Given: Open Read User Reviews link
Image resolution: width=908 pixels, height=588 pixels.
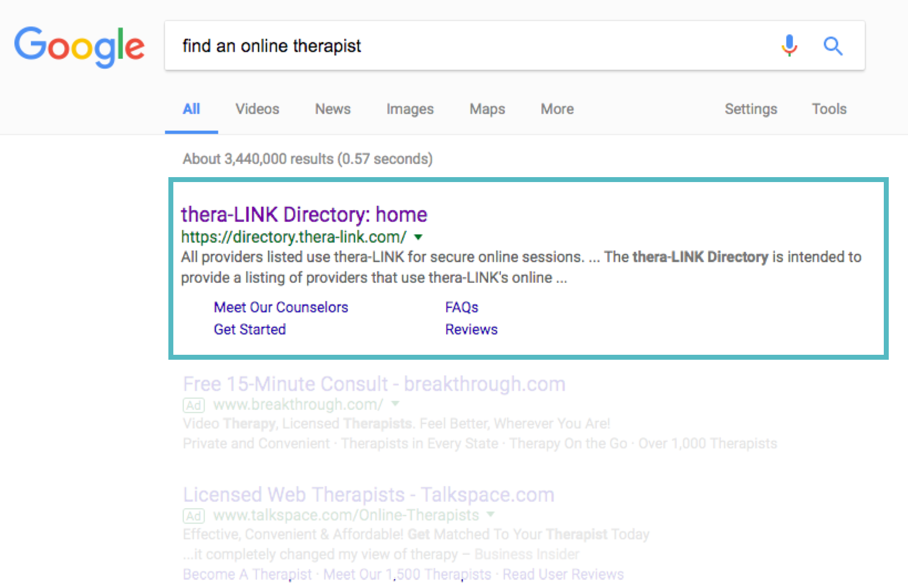Looking at the screenshot, I should pyautogui.click(x=564, y=574).
